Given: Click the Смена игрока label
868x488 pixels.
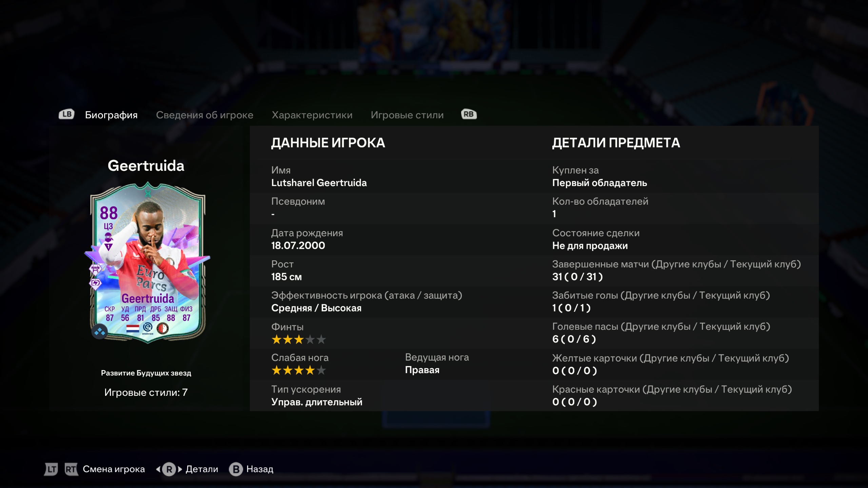Looking at the screenshot, I should click(x=114, y=469).
